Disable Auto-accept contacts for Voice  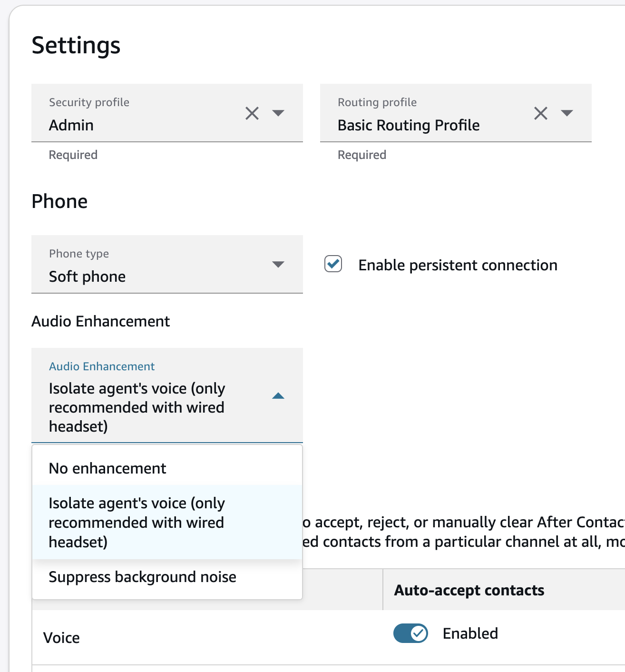410,633
